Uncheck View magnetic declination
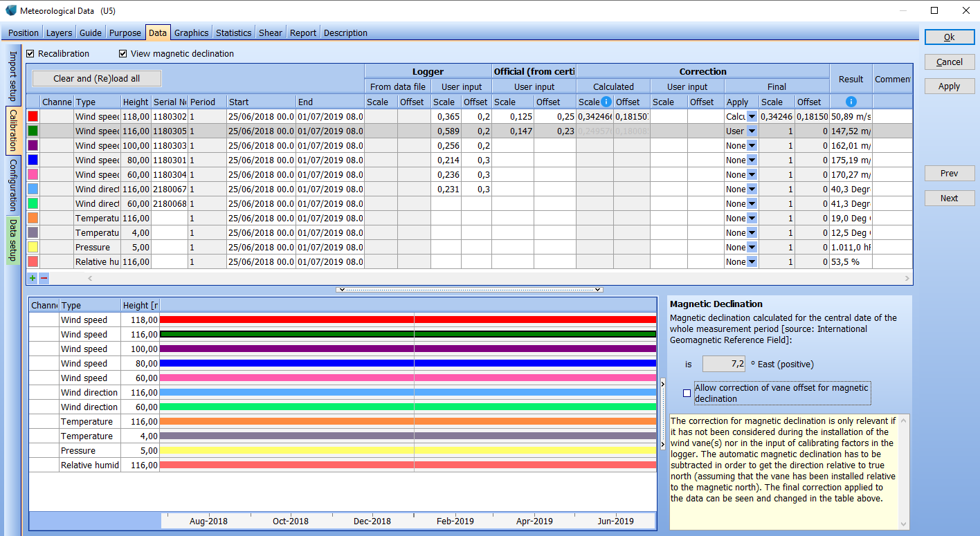 (123, 53)
